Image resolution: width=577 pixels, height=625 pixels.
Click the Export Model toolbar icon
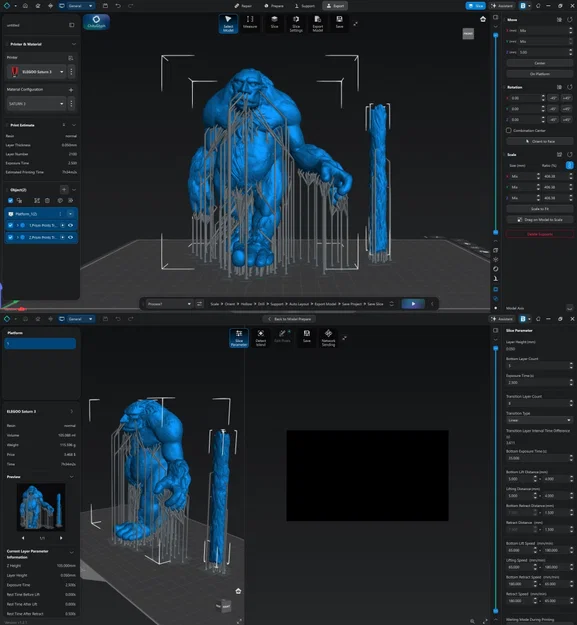(x=318, y=23)
